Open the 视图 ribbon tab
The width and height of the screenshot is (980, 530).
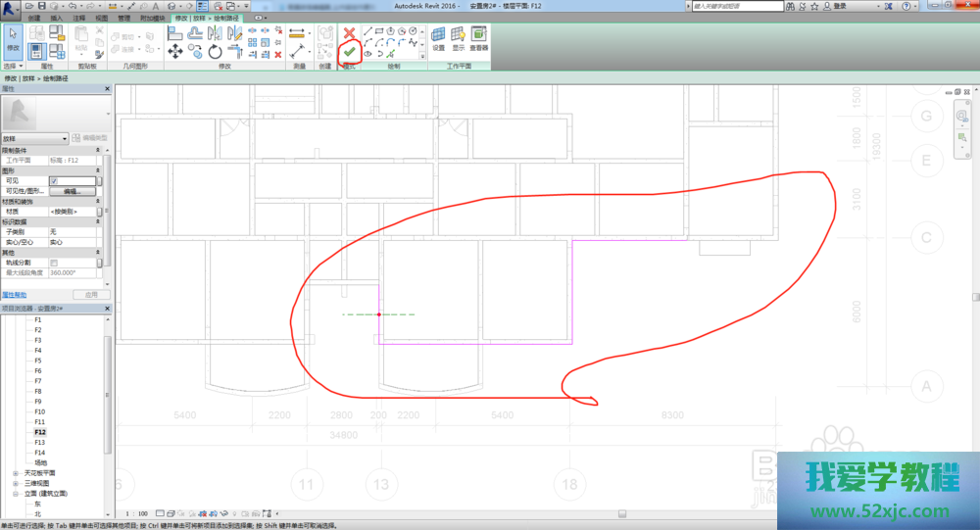point(101,18)
